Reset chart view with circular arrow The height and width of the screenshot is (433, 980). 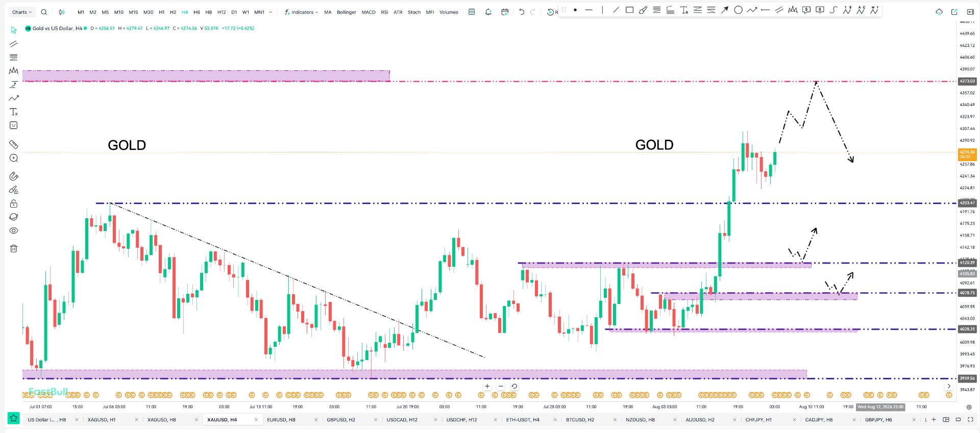514,386
